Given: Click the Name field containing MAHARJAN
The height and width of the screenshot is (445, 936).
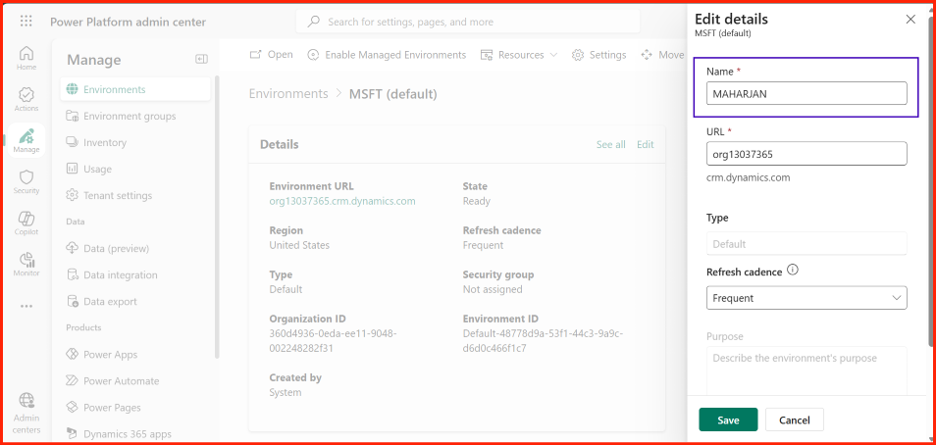Looking at the screenshot, I should [x=806, y=93].
